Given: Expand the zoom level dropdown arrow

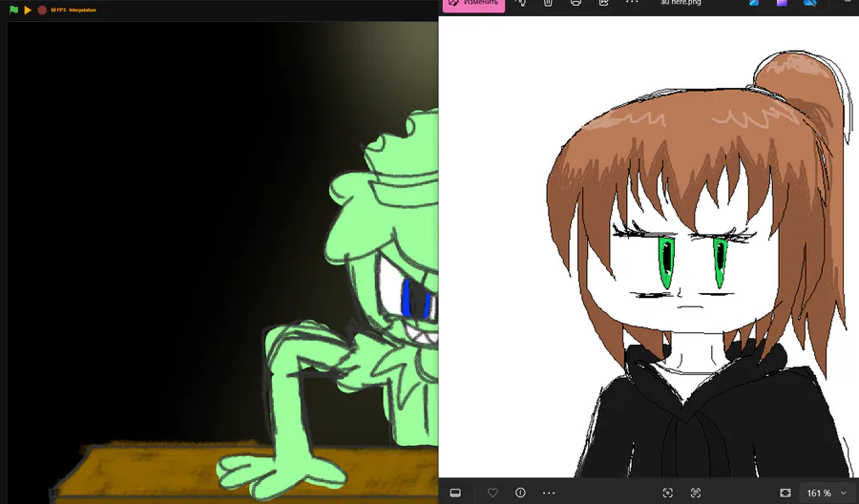Looking at the screenshot, I should [844, 493].
